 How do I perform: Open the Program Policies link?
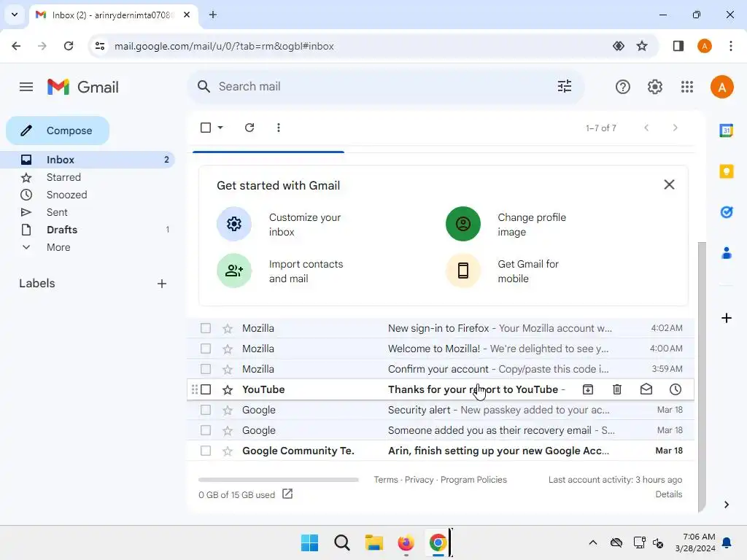click(473, 480)
